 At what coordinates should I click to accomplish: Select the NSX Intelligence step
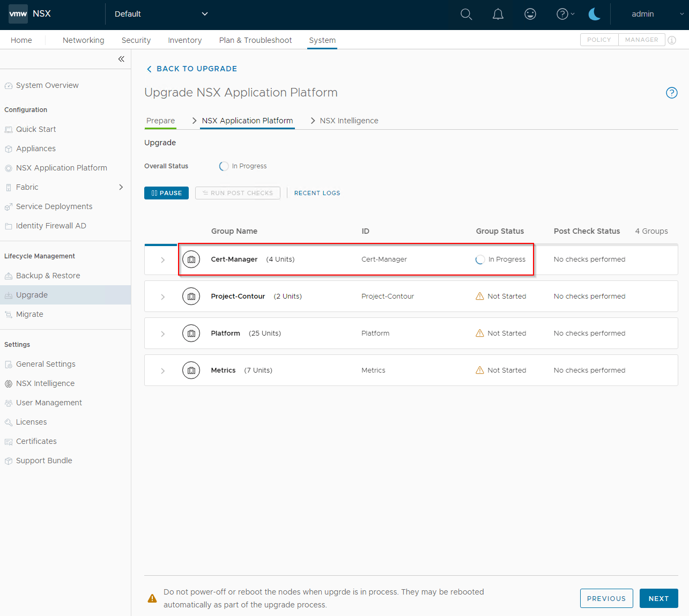(x=349, y=121)
